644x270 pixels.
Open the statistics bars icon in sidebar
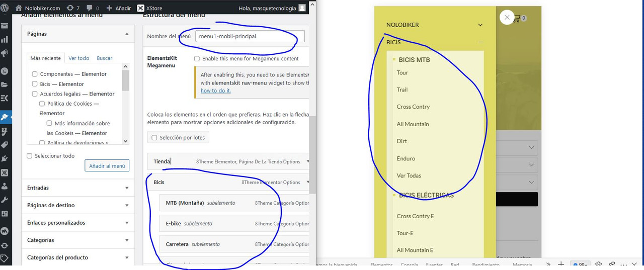(5, 39)
